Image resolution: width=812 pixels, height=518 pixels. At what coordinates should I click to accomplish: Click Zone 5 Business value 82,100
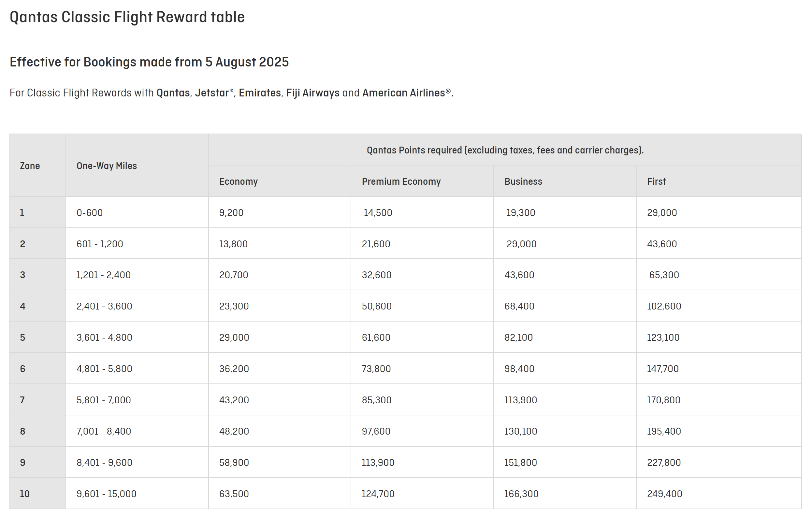tap(518, 338)
